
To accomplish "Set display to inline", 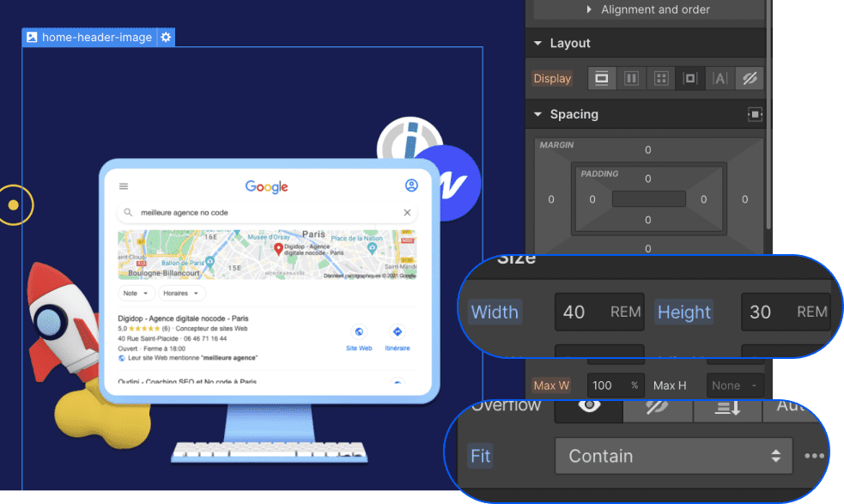I will (x=720, y=79).
